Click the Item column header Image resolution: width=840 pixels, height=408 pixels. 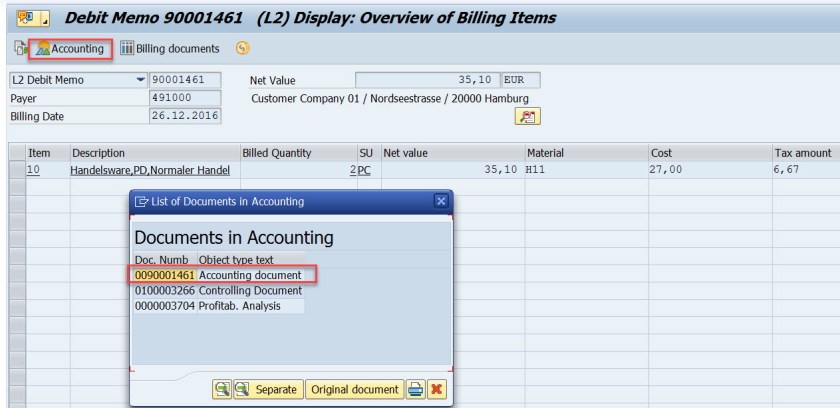(48, 153)
